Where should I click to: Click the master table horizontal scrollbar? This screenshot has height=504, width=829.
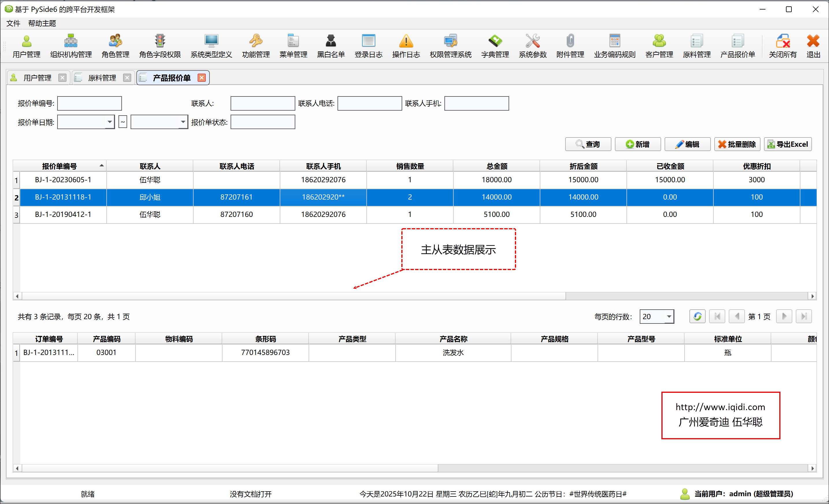[x=293, y=296]
